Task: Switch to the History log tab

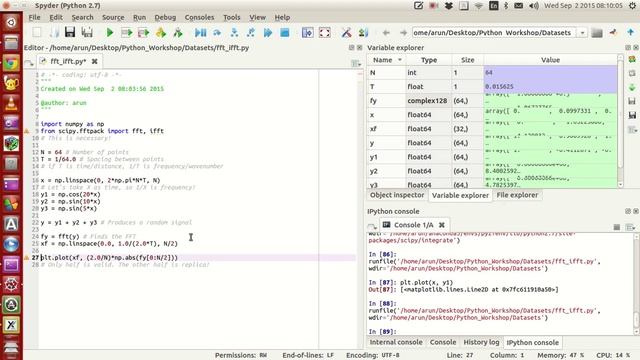Action: click(481, 342)
